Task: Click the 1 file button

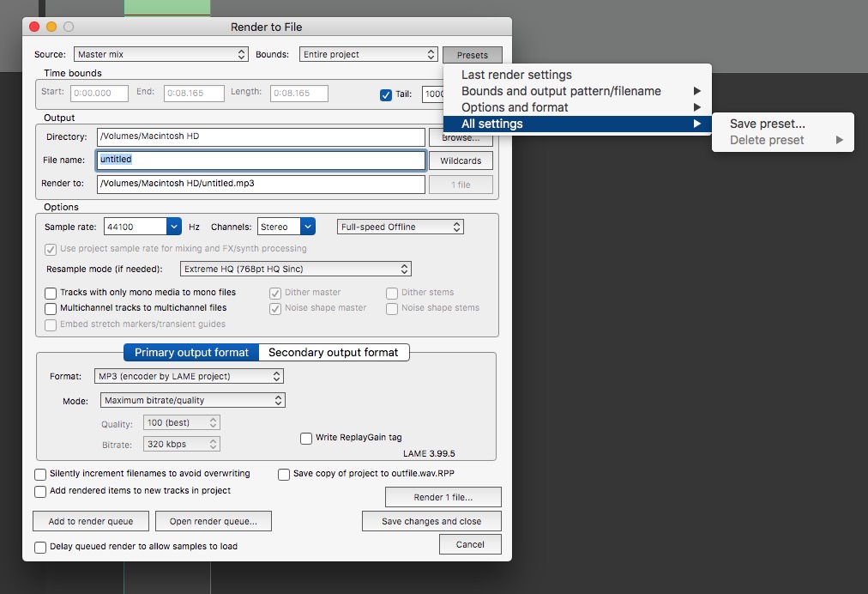Action: point(461,185)
